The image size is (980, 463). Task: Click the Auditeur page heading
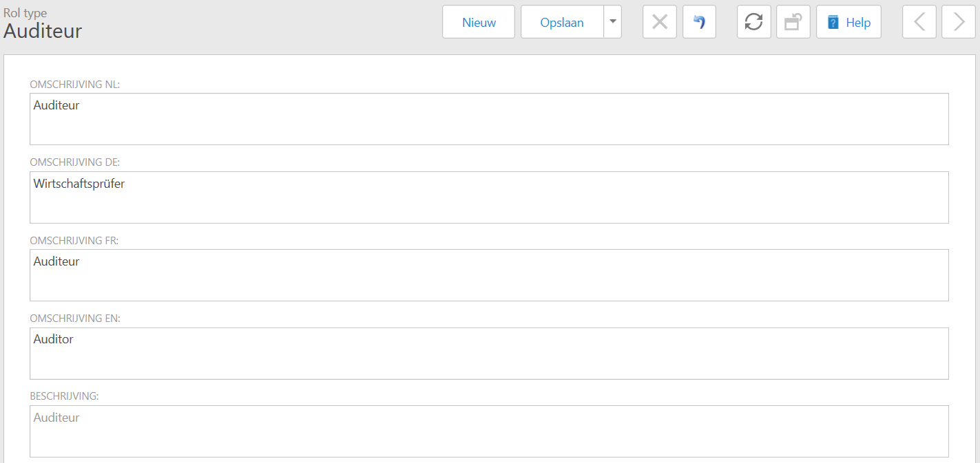43,31
